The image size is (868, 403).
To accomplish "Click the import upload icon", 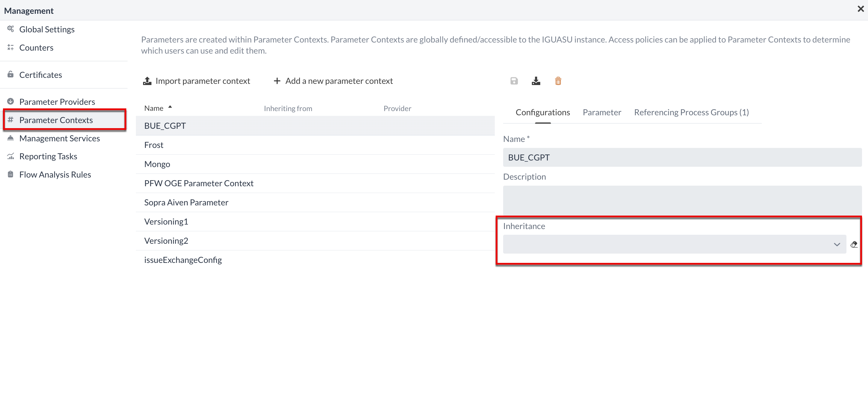I will click(147, 81).
